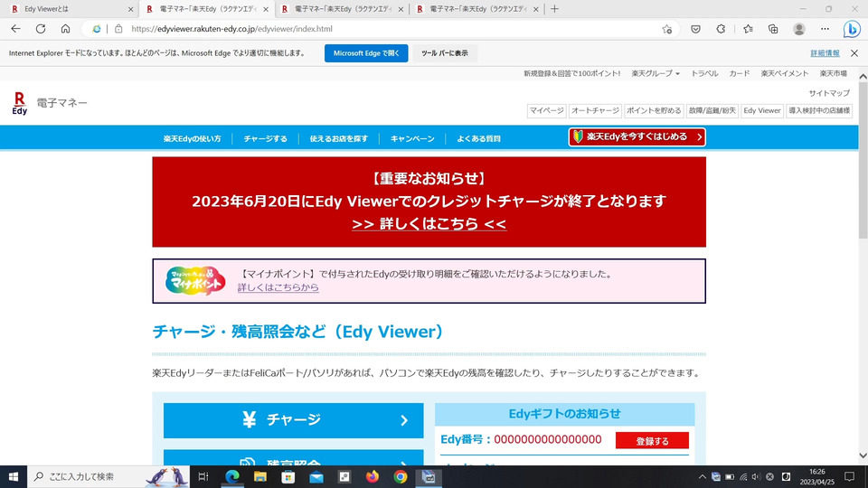Open the サイトマップ link
This screenshot has width=868, height=488.
click(x=829, y=93)
